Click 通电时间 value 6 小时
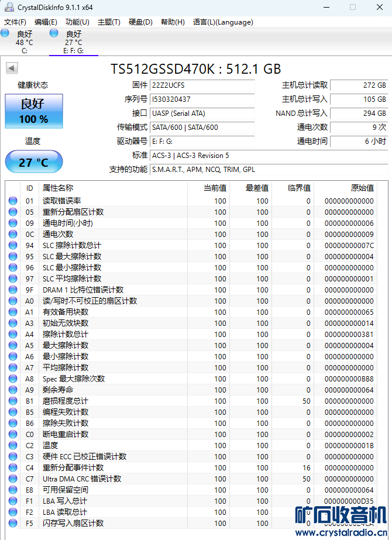 pos(359,142)
